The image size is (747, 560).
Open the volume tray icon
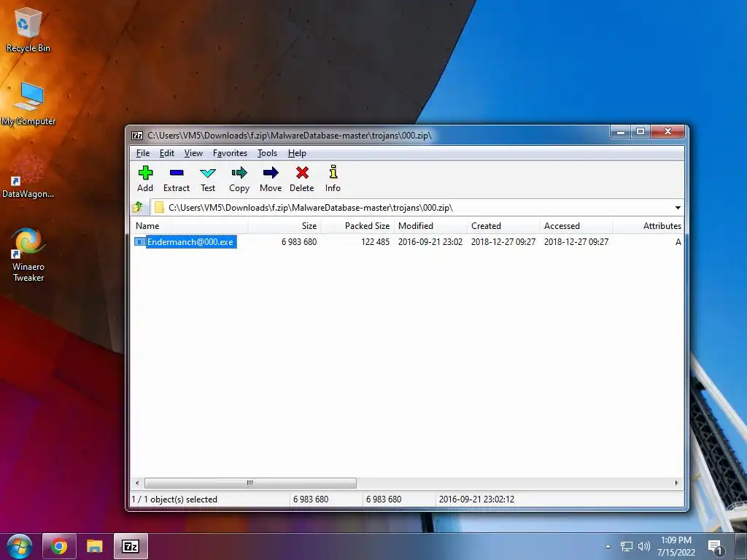coord(644,546)
